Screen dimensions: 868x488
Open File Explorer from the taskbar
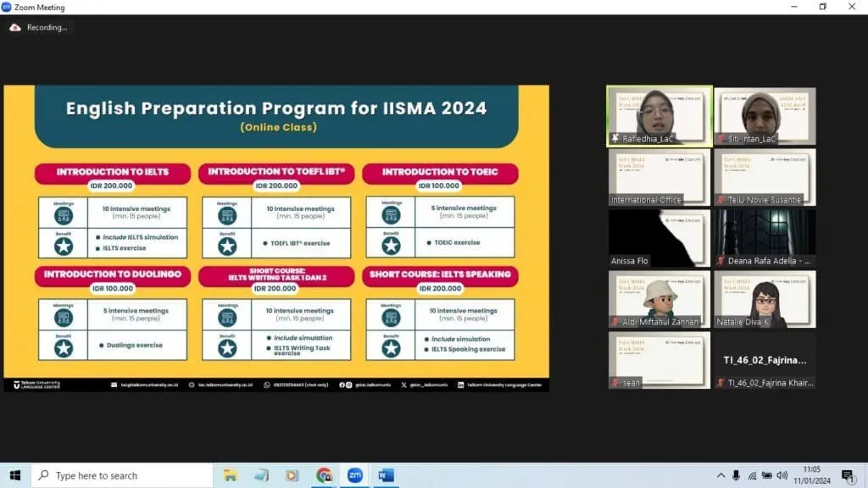click(x=230, y=475)
